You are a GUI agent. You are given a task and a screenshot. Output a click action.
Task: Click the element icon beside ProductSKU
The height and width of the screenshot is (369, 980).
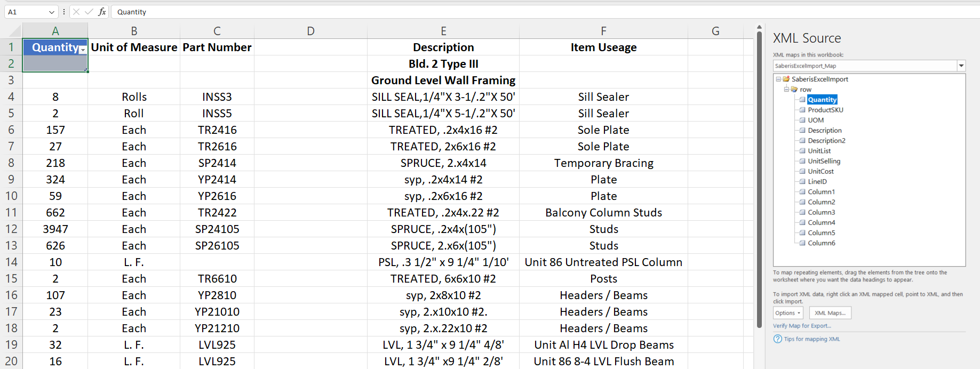(x=802, y=110)
